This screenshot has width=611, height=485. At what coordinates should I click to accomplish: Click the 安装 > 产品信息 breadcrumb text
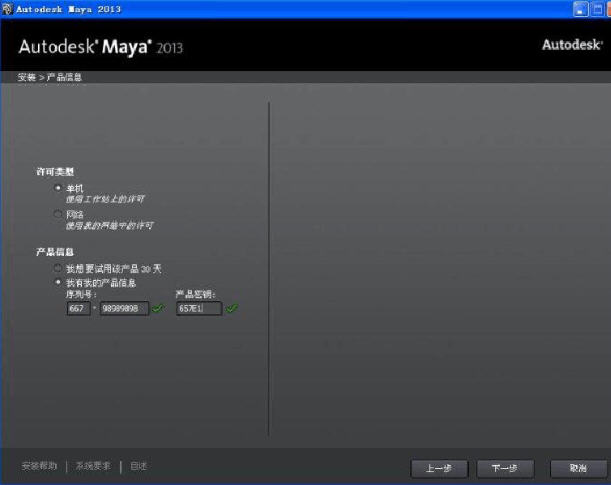click(x=49, y=77)
